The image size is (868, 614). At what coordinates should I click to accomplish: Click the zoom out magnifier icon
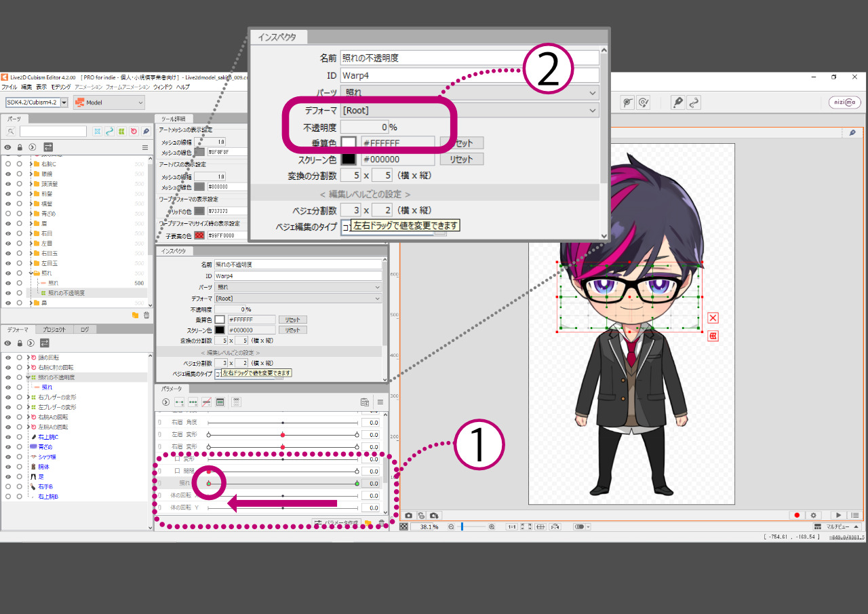coord(451,526)
